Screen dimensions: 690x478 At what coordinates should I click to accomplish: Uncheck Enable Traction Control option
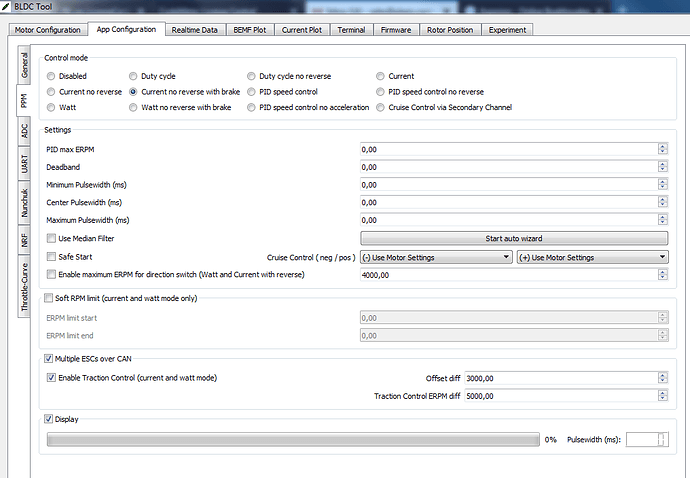click(51, 377)
